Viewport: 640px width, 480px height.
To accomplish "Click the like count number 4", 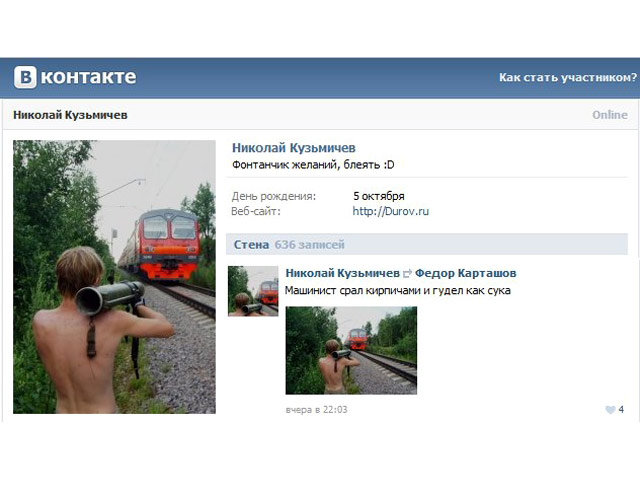I will click(621, 409).
